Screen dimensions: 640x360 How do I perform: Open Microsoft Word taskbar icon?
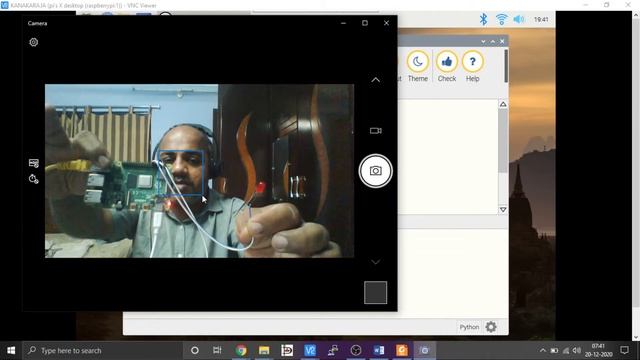tap(379, 350)
